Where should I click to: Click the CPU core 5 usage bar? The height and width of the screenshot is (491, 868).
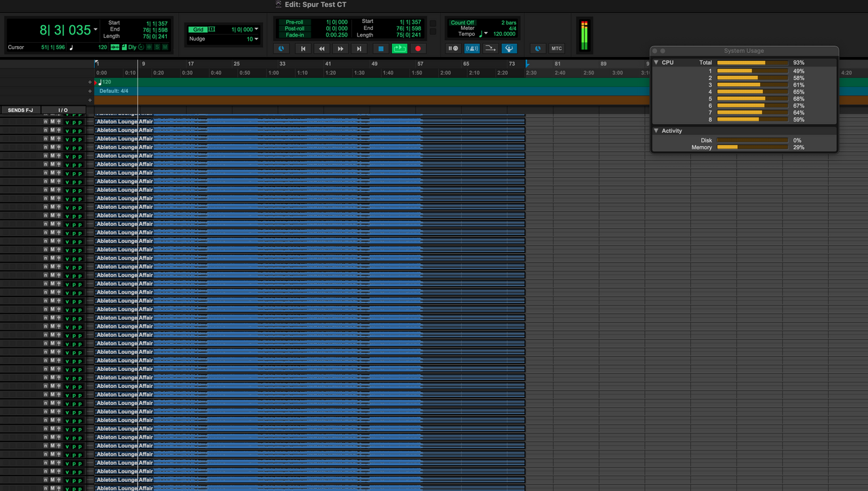tap(753, 98)
